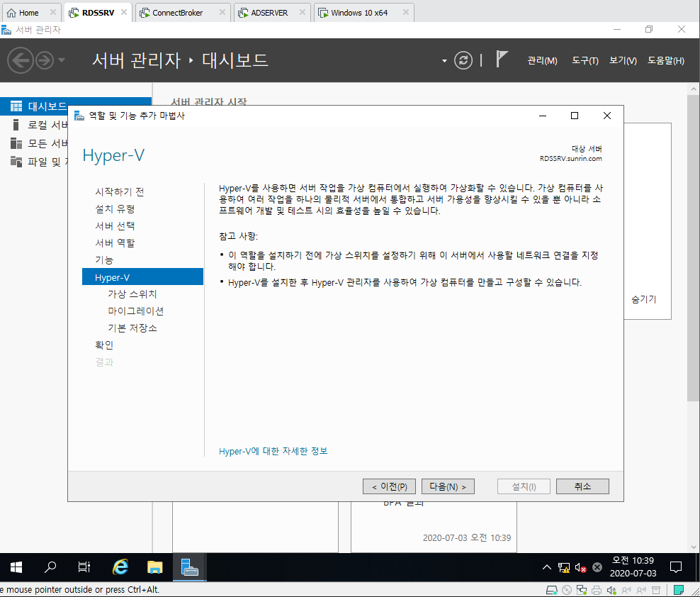Open dropdown arrow left of refresh icon
700x597 pixels.
444,61
